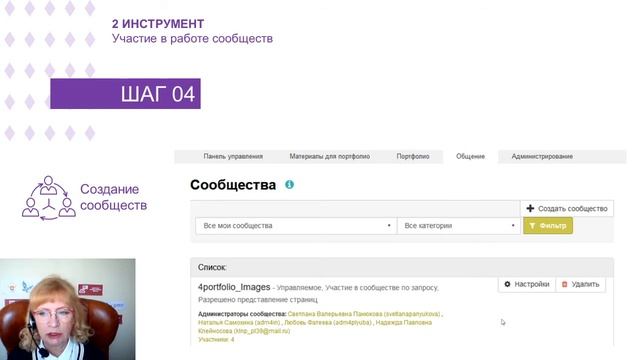Click Удалить for 4portfolio_Images community
Screen dimensions: 640x360
580,284
